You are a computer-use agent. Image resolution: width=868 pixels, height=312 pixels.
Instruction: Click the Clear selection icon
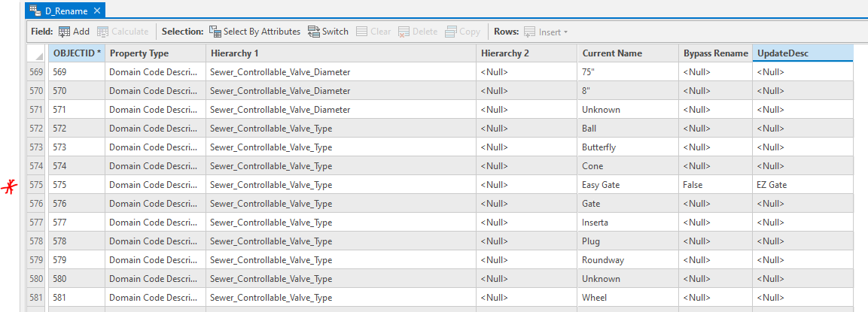pos(362,32)
